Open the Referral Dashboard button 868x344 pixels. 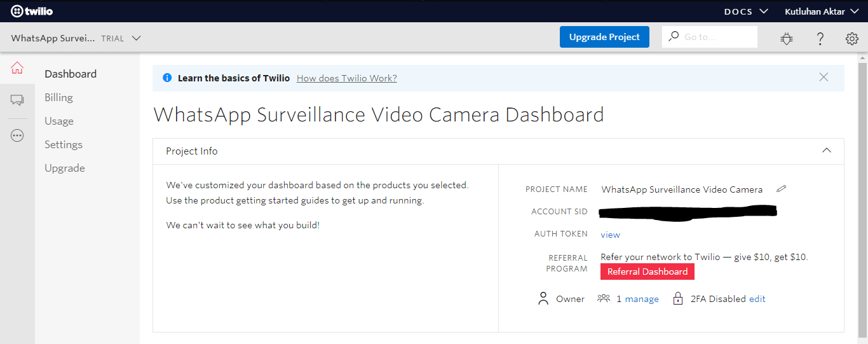click(647, 272)
